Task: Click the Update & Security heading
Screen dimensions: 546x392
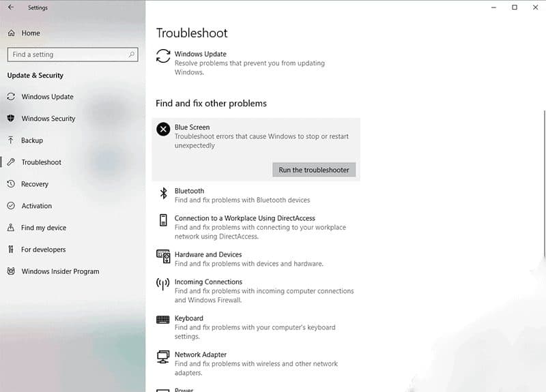Action: 35,76
